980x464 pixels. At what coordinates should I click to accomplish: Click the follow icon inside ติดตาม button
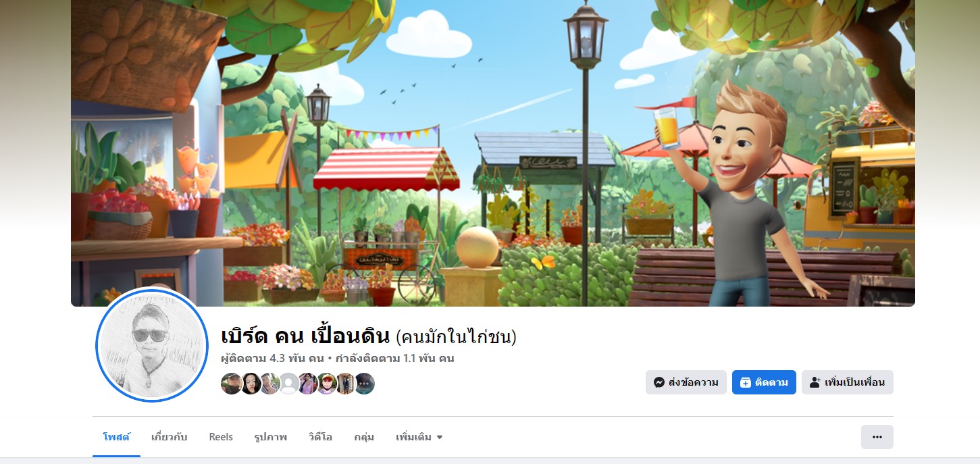pos(745,382)
